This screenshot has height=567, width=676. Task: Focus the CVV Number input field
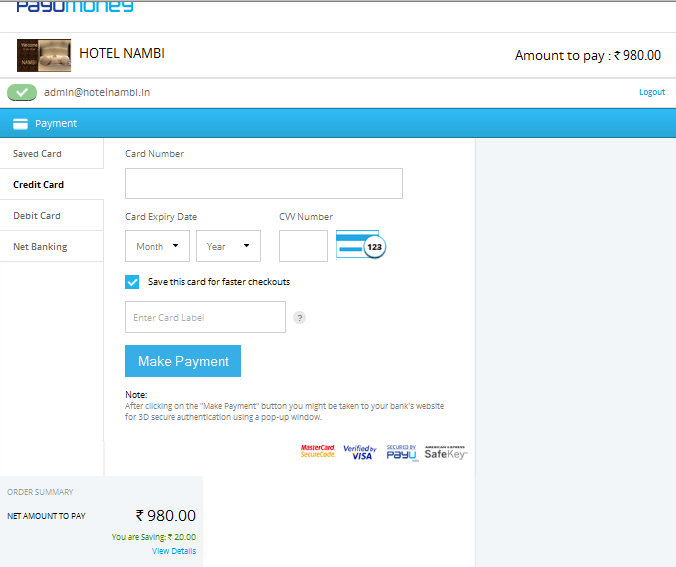tap(304, 246)
